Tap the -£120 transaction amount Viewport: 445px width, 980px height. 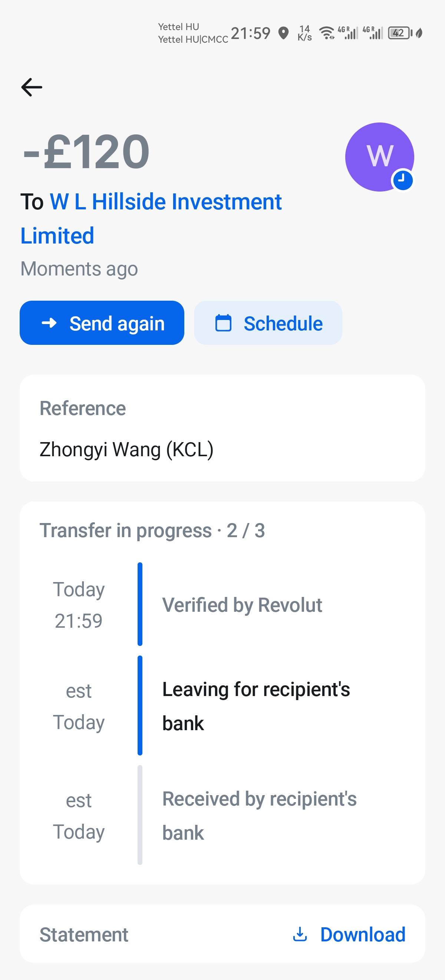point(86,152)
